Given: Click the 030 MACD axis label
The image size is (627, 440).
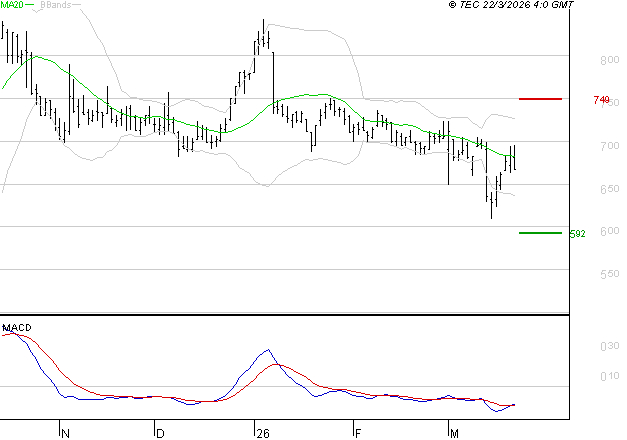Looking at the screenshot, I should coord(609,346).
